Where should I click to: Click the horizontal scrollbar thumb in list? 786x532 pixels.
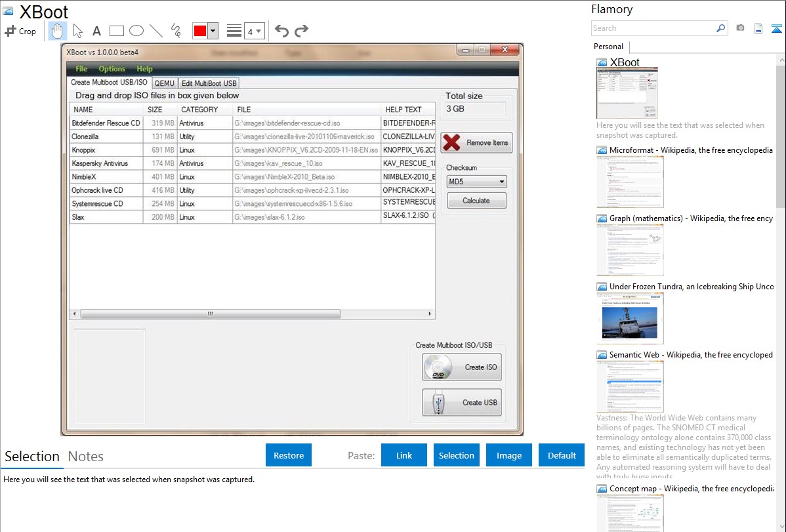pyautogui.click(x=211, y=314)
